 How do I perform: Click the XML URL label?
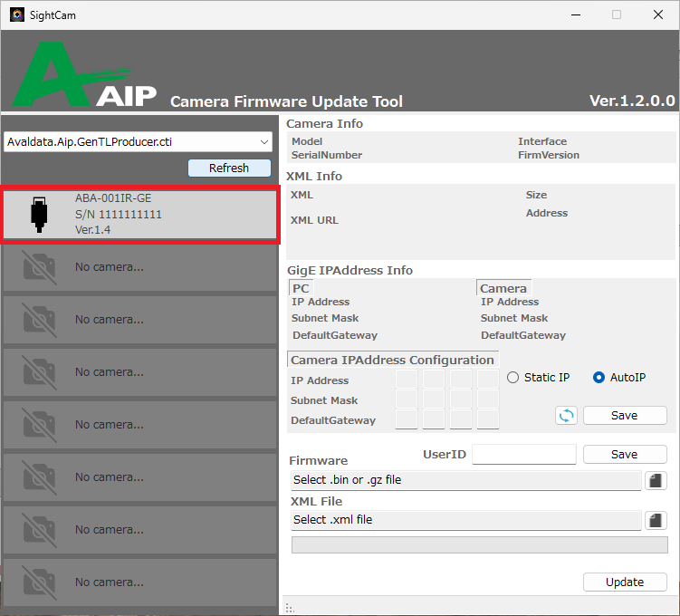(314, 220)
